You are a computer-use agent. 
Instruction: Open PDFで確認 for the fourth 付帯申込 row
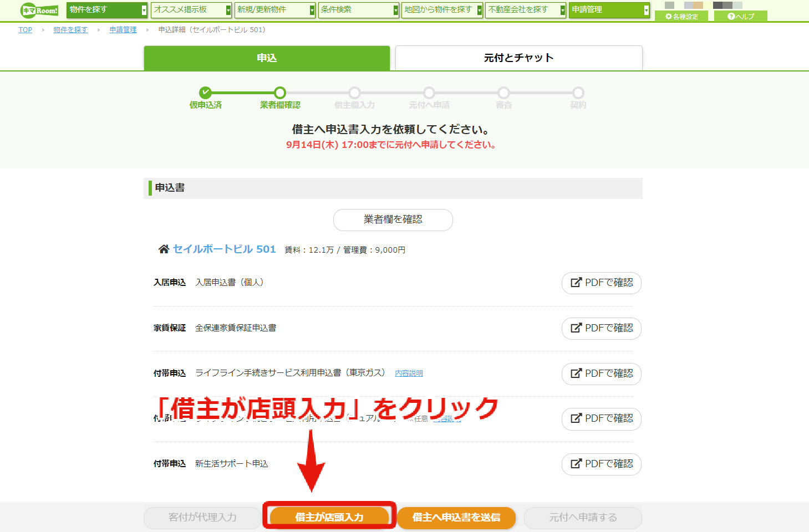click(602, 419)
